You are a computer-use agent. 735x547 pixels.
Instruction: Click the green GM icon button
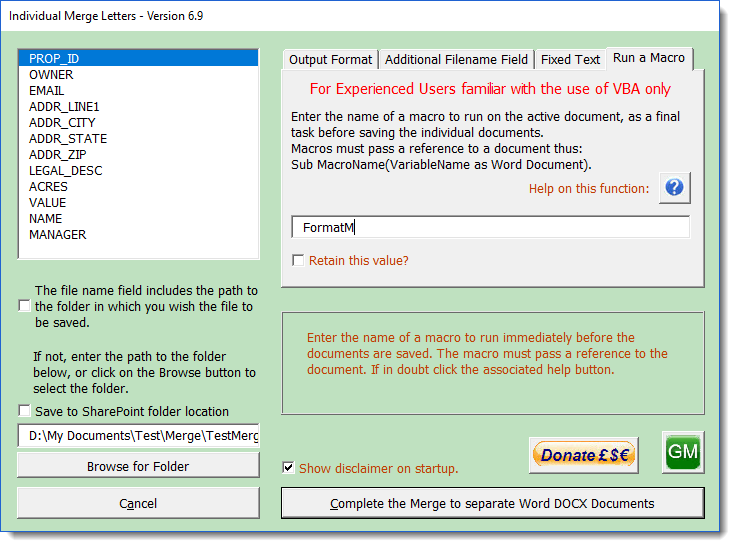click(683, 452)
